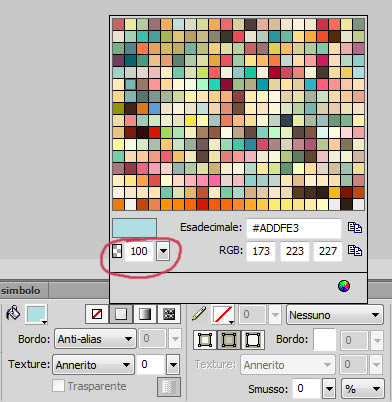This screenshot has width=392, height=402.
Task: Align stroke centered on path
Action: pos(229,340)
